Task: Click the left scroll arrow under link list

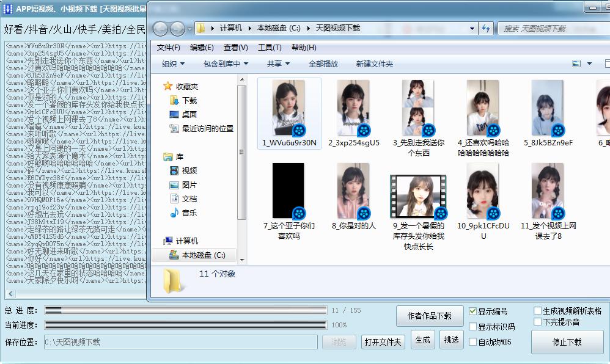Action: [10, 294]
